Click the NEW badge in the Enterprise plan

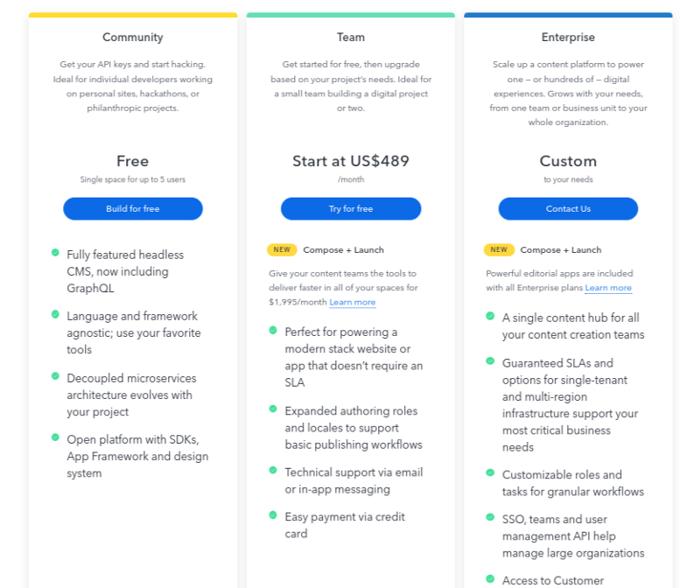(x=498, y=249)
